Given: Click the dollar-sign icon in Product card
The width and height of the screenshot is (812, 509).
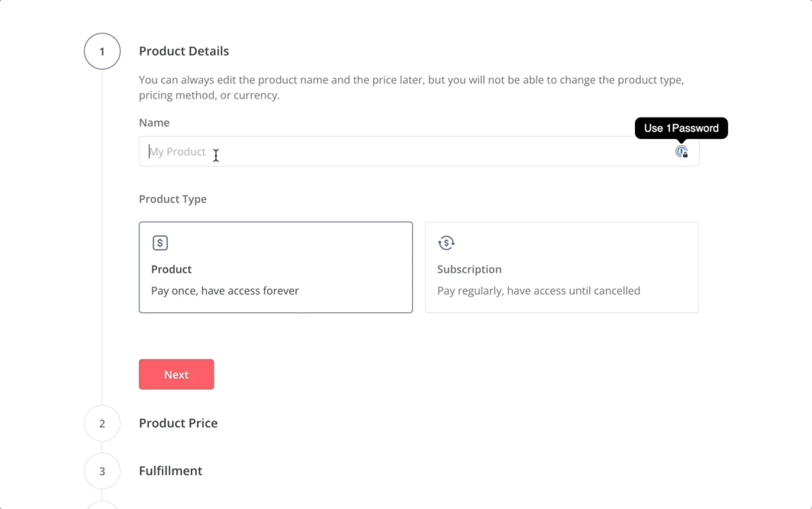Looking at the screenshot, I should point(160,243).
